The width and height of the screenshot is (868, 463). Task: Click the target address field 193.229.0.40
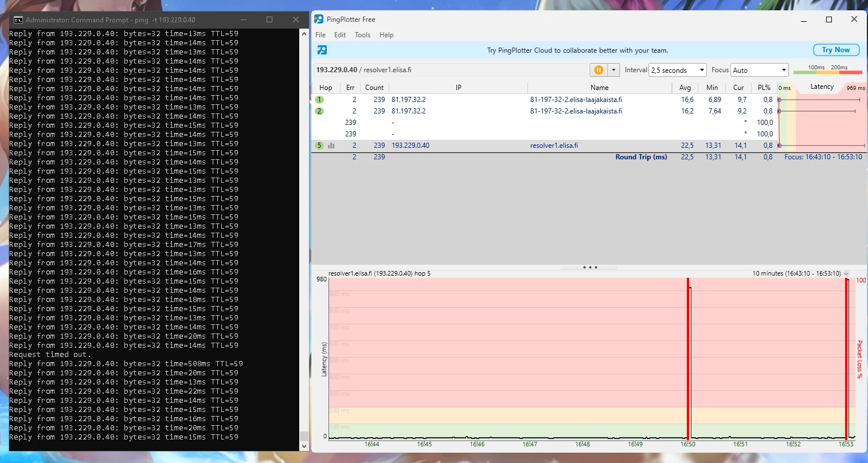pyautogui.click(x=450, y=70)
